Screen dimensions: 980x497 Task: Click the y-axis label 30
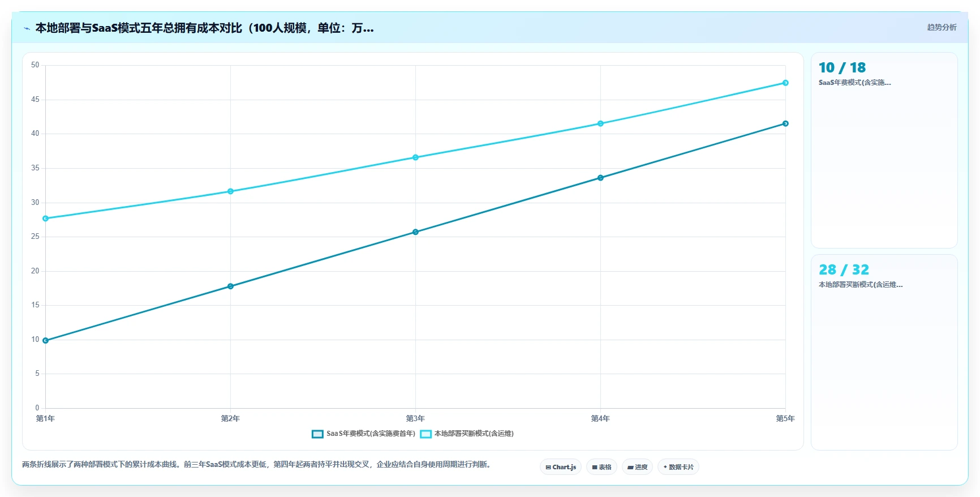pyautogui.click(x=35, y=203)
